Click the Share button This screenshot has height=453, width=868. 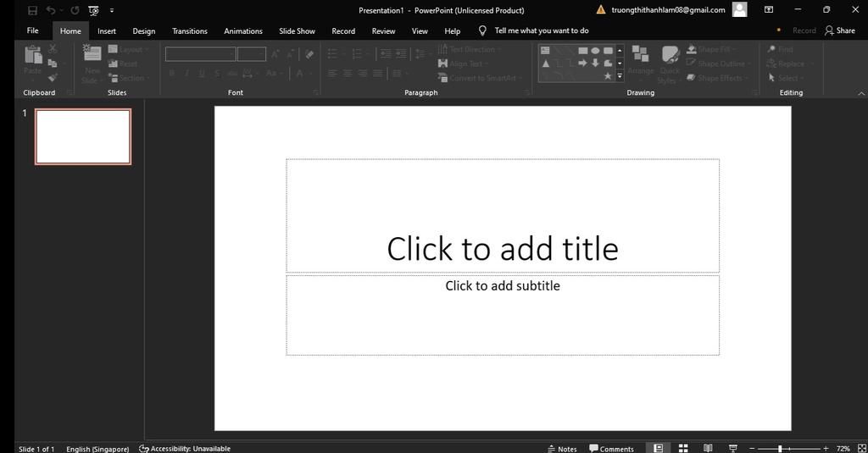(840, 30)
